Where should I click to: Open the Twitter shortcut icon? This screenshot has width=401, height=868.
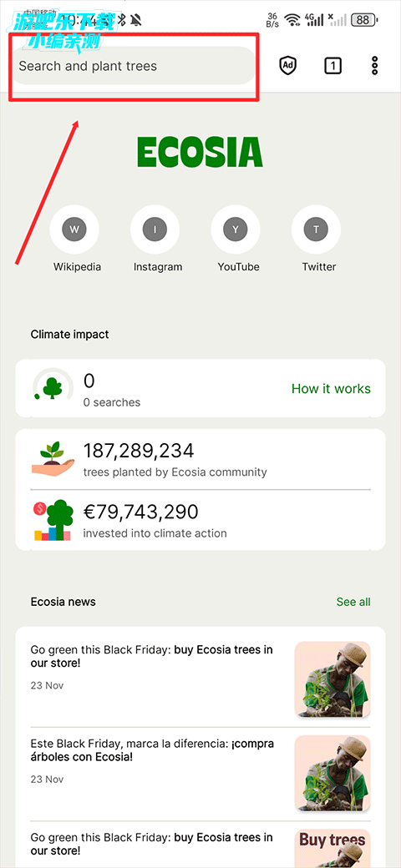point(317,230)
